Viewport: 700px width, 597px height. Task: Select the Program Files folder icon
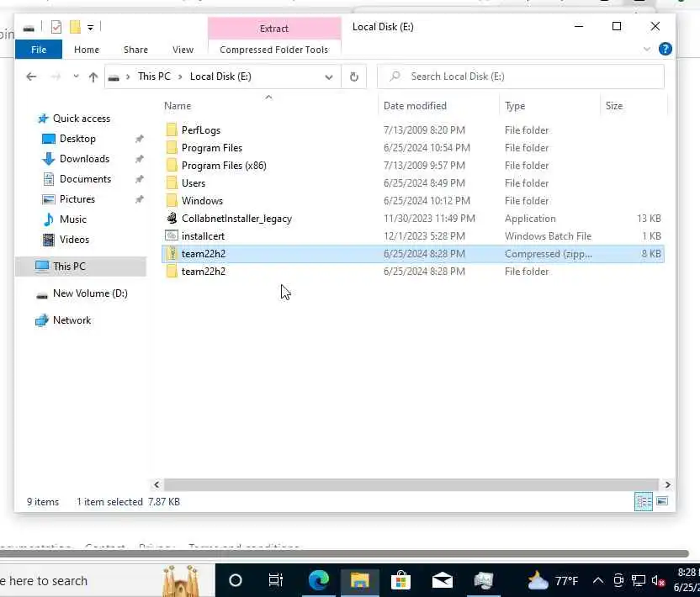(172, 148)
